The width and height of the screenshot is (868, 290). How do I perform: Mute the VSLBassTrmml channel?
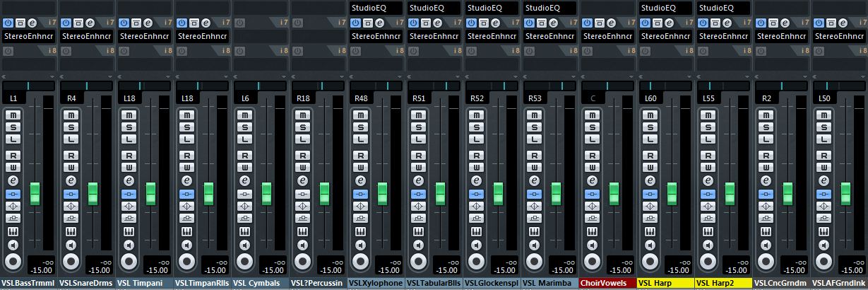[13, 115]
